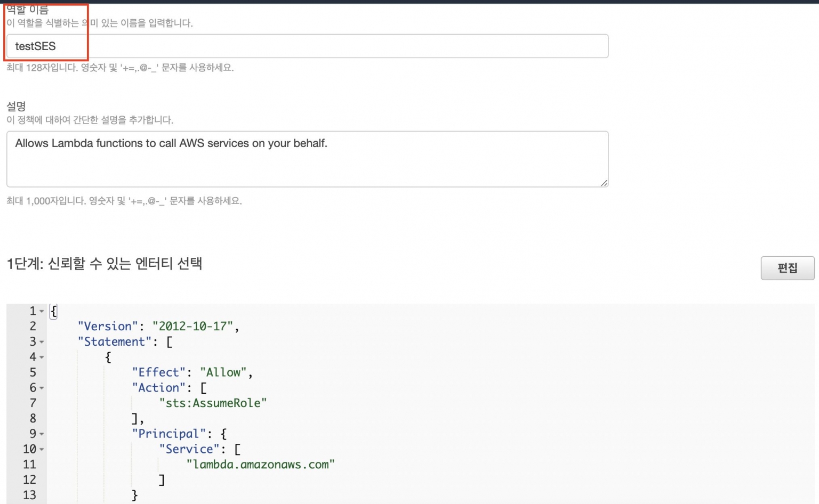
Task: Click the 편집 (Edit) button
Action: tap(788, 268)
